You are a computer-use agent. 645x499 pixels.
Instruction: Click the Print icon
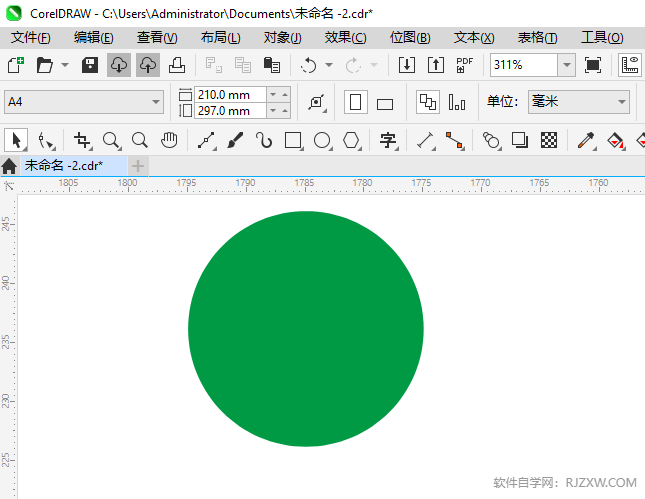point(177,65)
